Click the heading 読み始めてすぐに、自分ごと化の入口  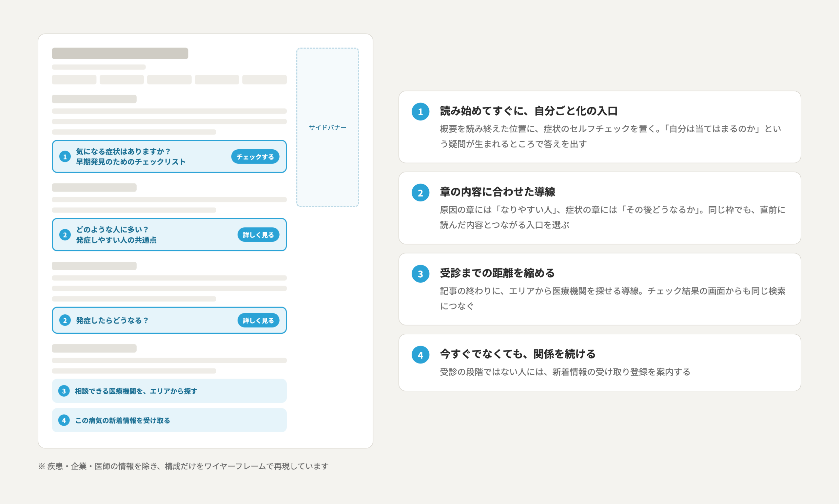528,111
